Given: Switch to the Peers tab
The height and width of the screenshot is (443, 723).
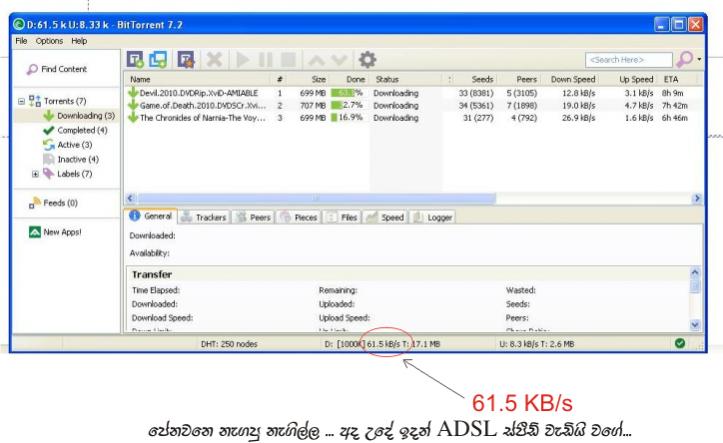Looking at the screenshot, I should tap(253, 217).
